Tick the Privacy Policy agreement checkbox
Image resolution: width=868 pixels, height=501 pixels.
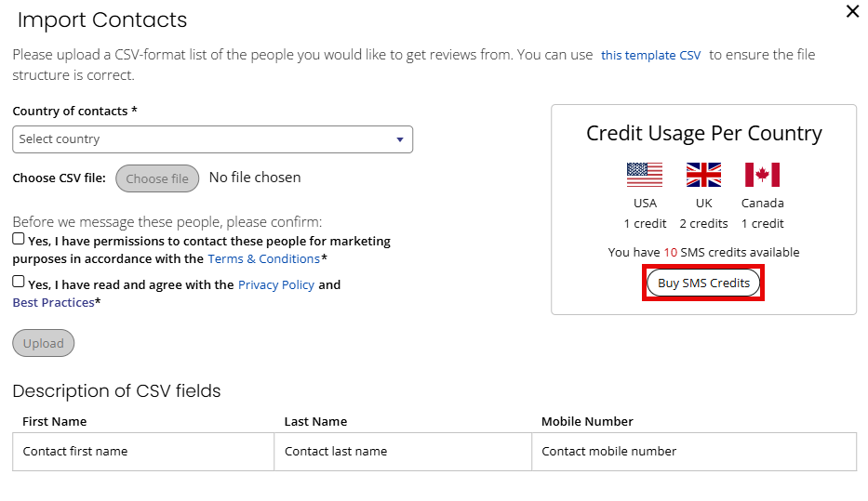tap(19, 282)
